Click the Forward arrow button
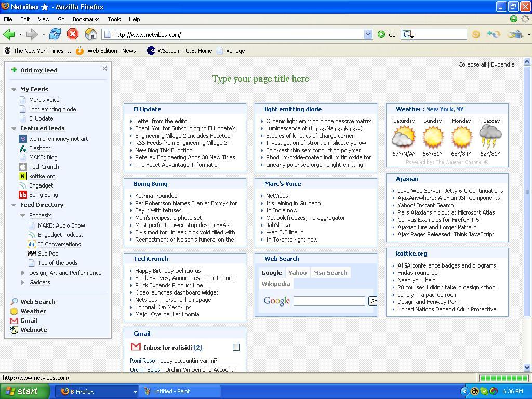Viewport: 532px width, 399px height. click(x=32, y=34)
